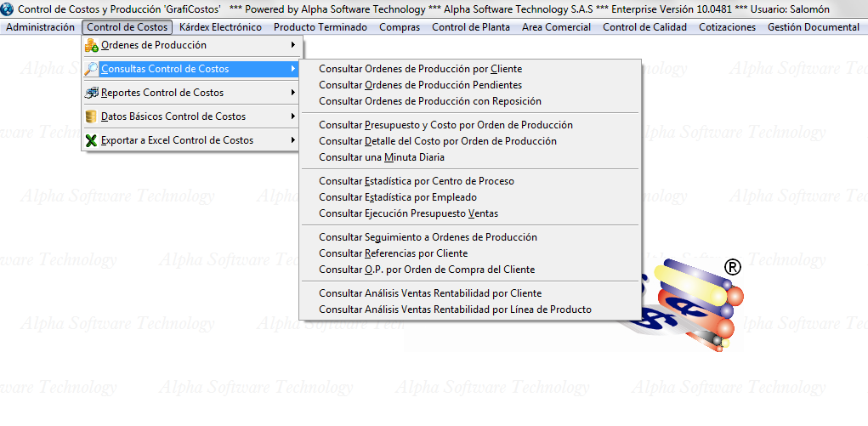
Task: Expand the Ordenes de Producción submenu arrow
Action: [292, 45]
